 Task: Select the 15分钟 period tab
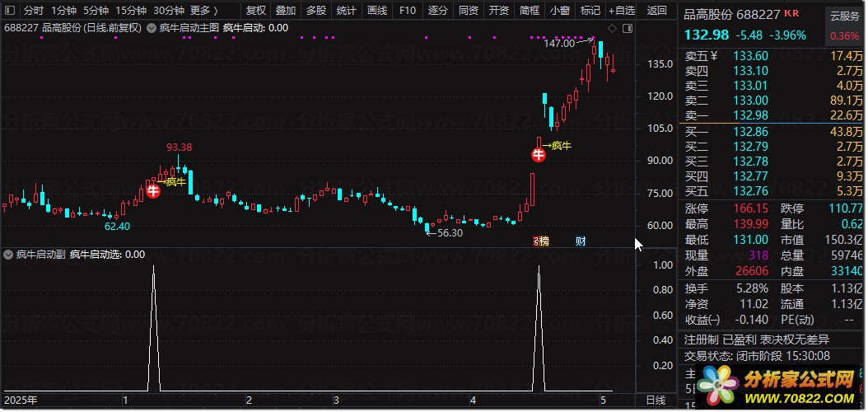pyautogui.click(x=131, y=10)
